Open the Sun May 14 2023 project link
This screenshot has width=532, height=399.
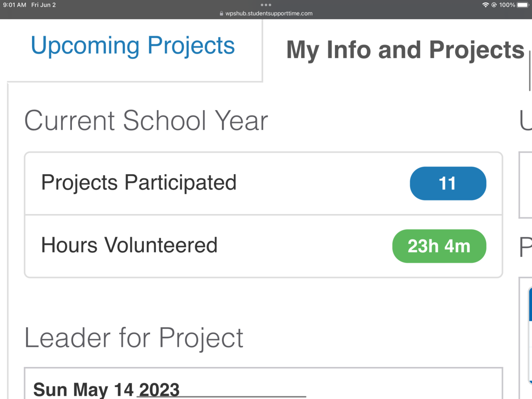coord(106,389)
